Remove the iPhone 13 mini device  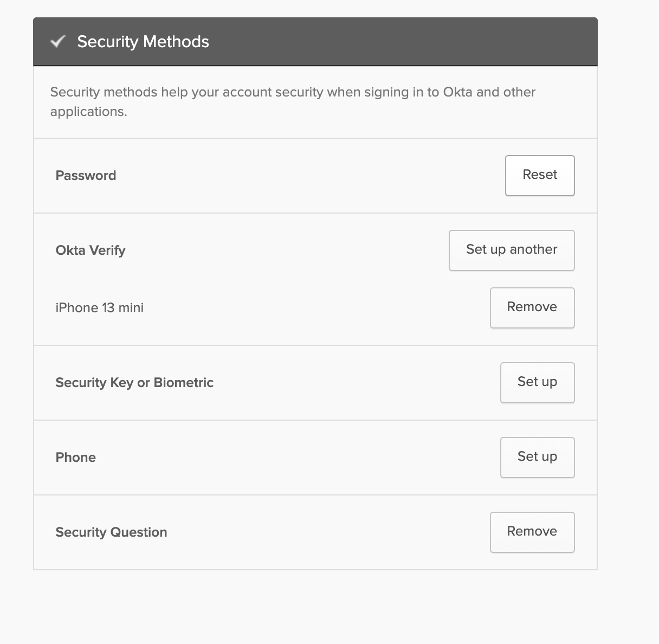[532, 307]
